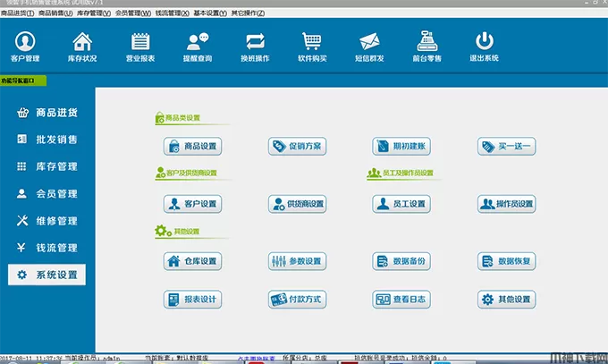
Task: Open the 营业报表 toolbar icon
Action: (140, 47)
